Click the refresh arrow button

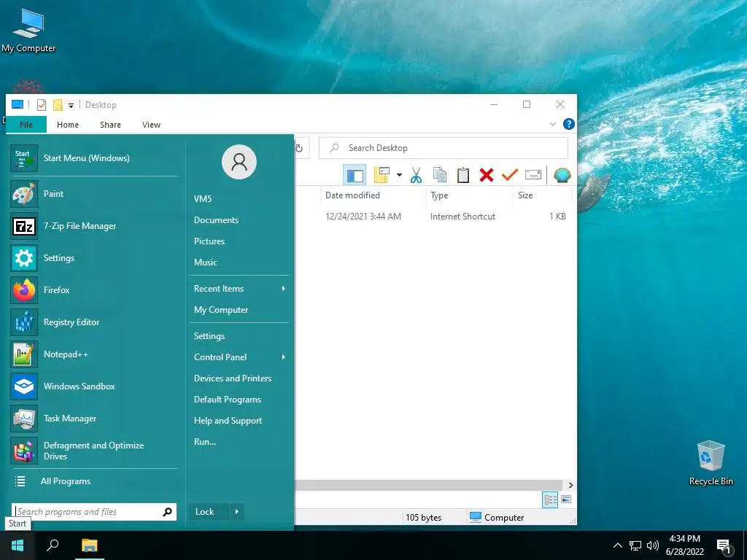[x=300, y=148]
